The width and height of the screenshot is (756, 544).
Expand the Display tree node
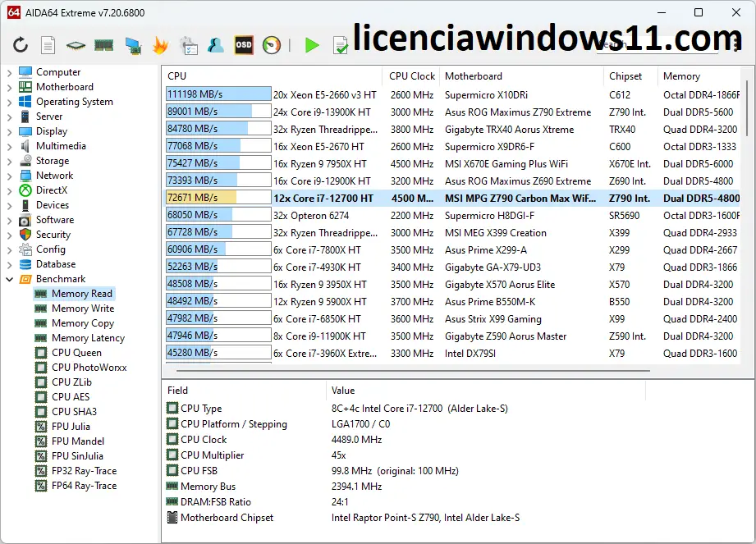[10, 131]
